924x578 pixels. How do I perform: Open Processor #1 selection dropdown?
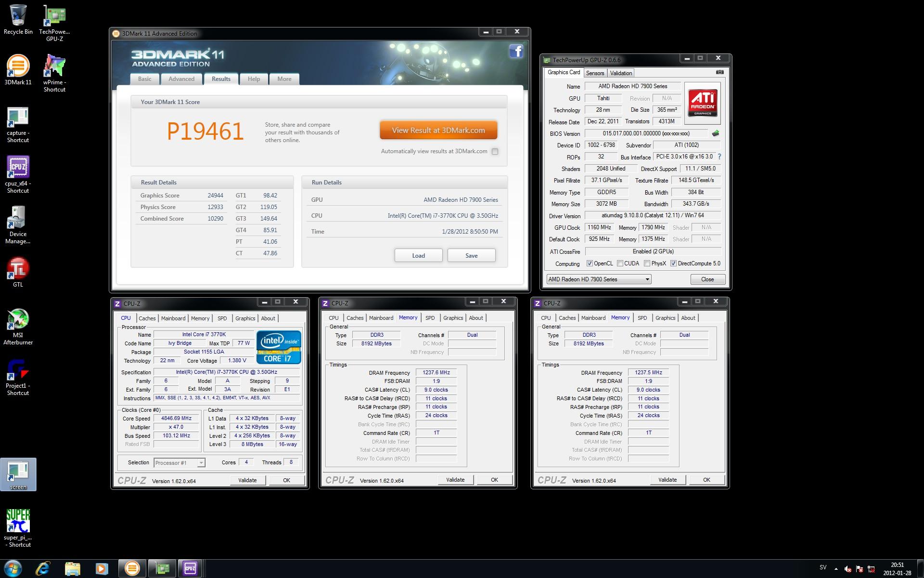[180, 463]
